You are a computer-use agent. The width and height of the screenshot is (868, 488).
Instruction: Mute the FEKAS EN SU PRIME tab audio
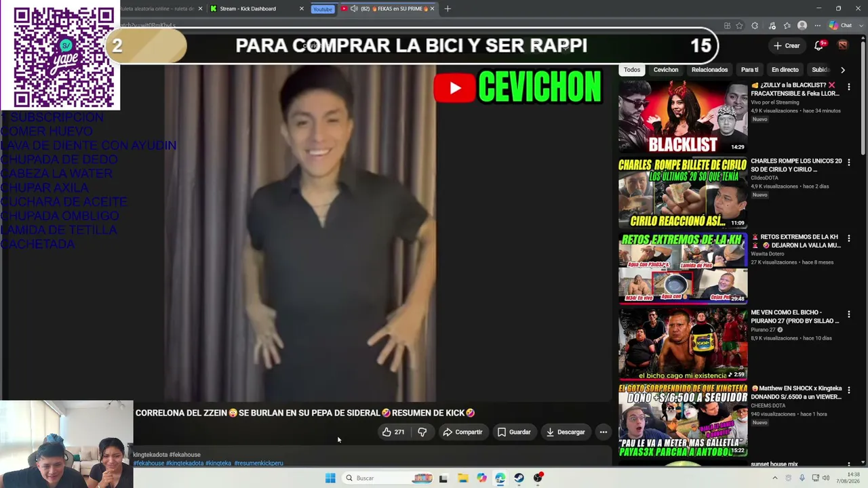click(x=354, y=9)
